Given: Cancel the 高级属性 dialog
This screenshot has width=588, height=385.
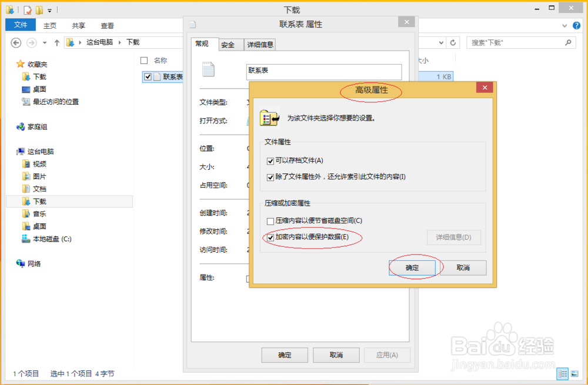Looking at the screenshot, I should point(463,267).
